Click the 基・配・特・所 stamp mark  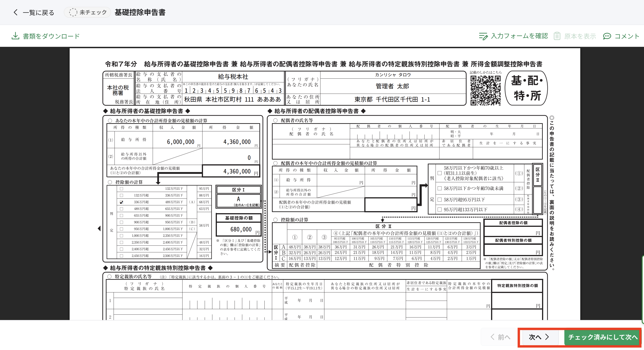(526, 88)
